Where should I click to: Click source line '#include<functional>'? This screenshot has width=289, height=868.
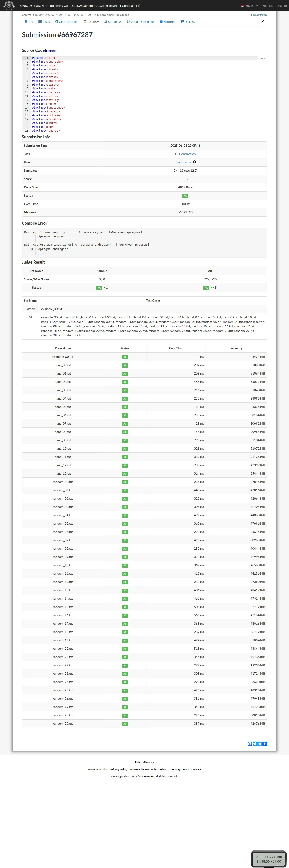48,108
